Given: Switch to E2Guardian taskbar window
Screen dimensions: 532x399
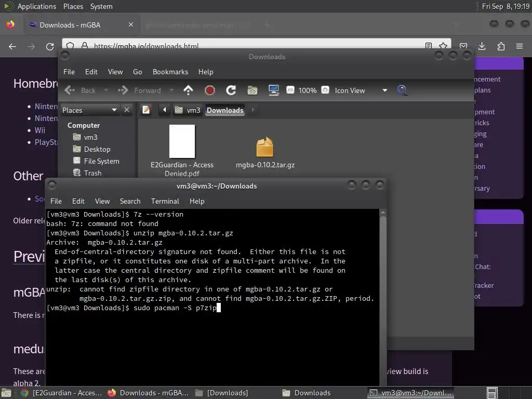Looking at the screenshot, I should [61, 393].
